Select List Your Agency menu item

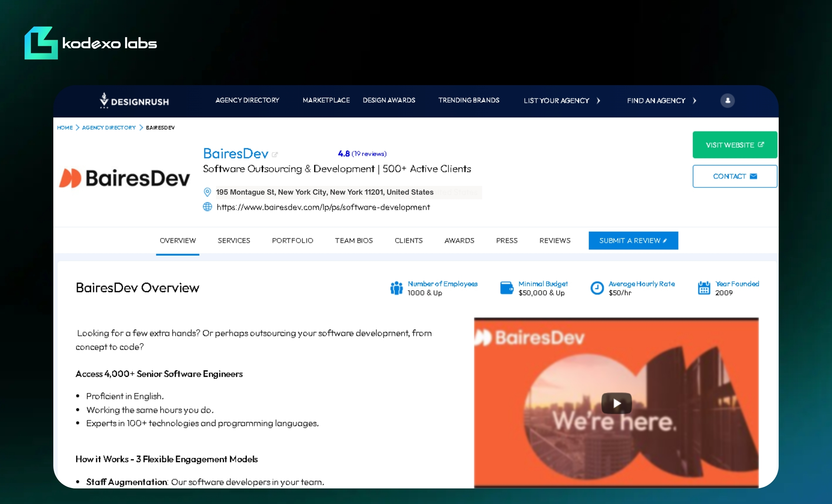click(x=556, y=101)
